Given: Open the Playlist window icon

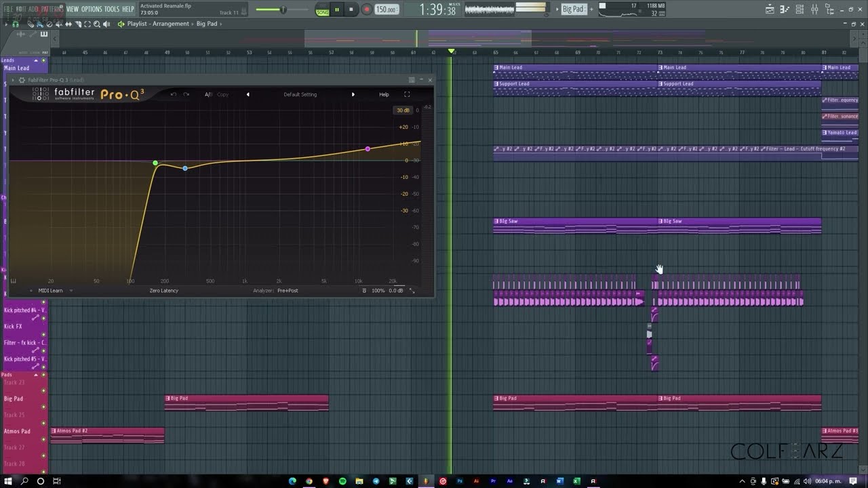Looking at the screenshot, I should click(x=770, y=9).
